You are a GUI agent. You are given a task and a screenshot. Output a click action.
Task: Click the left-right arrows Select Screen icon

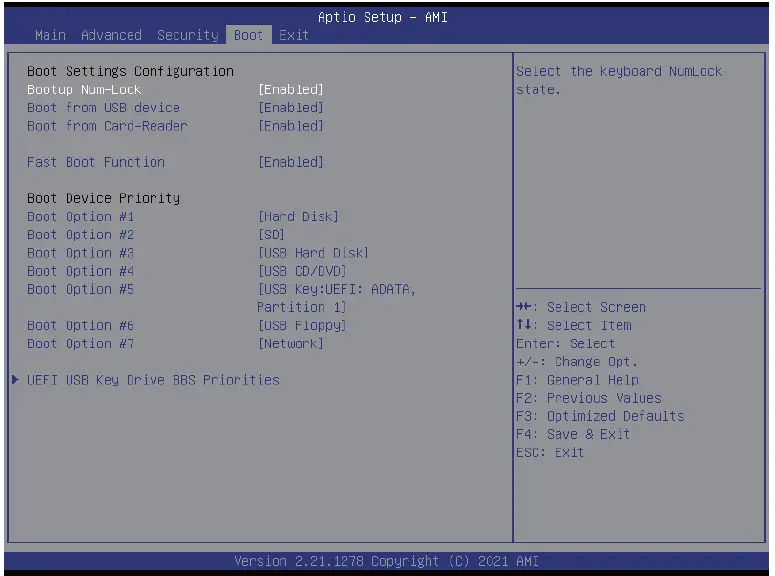coord(523,307)
